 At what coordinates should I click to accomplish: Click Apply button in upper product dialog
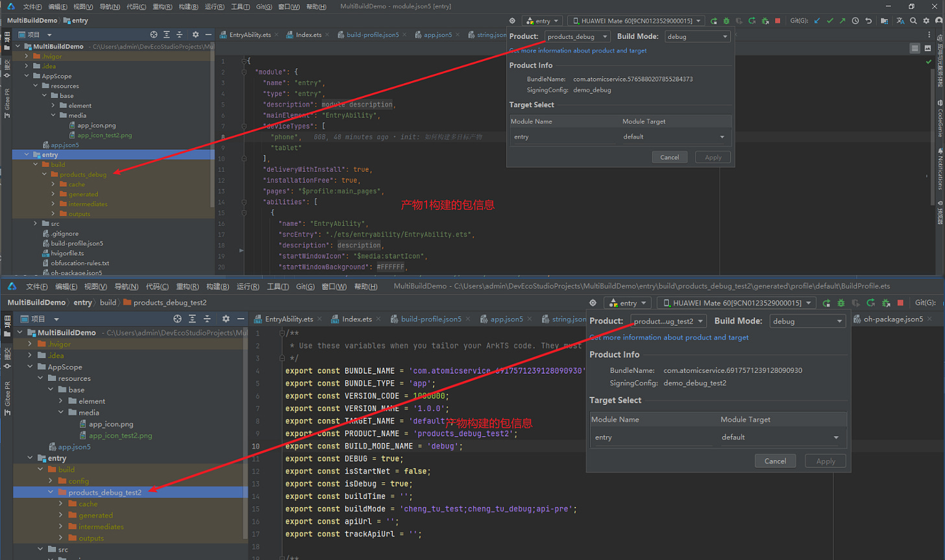coord(713,157)
